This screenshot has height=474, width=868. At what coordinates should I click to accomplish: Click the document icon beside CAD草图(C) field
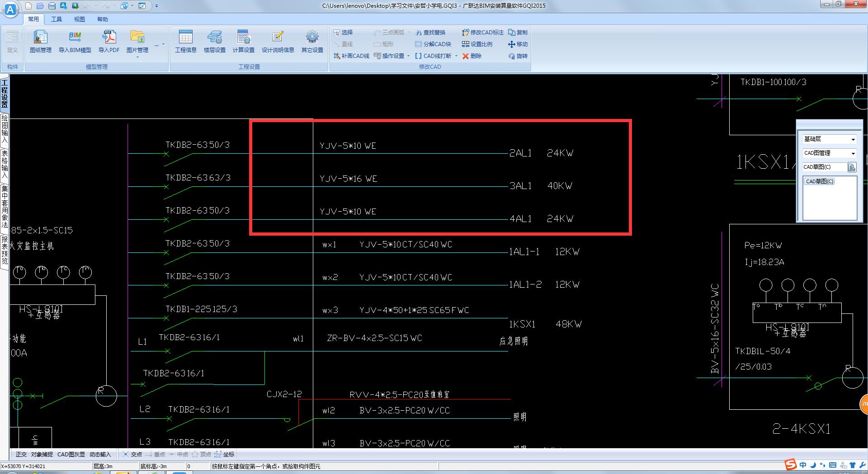click(x=852, y=167)
